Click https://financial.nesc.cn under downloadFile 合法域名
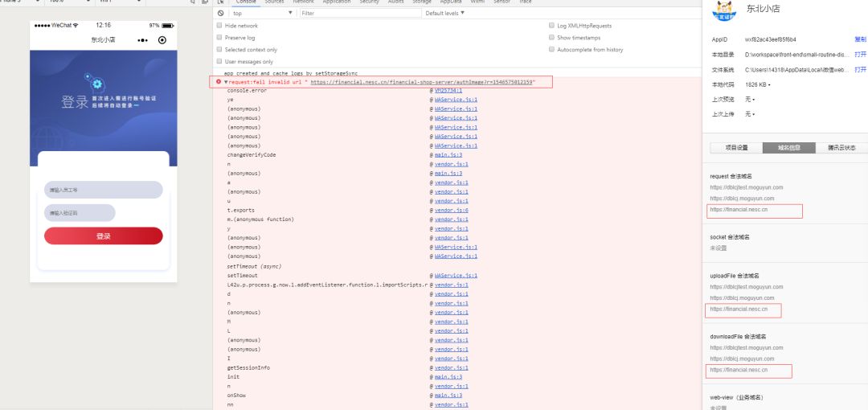The height and width of the screenshot is (410, 868). tap(739, 370)
